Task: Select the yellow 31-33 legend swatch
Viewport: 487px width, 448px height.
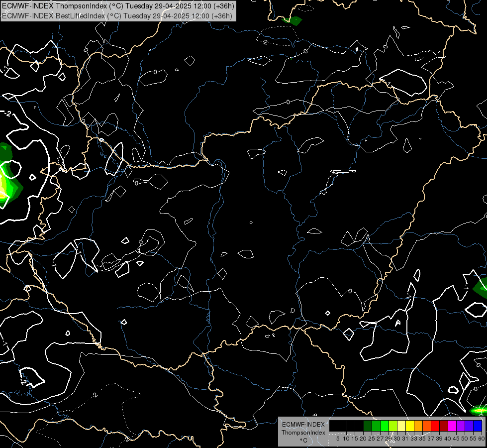Action: (x=410, y=426)
